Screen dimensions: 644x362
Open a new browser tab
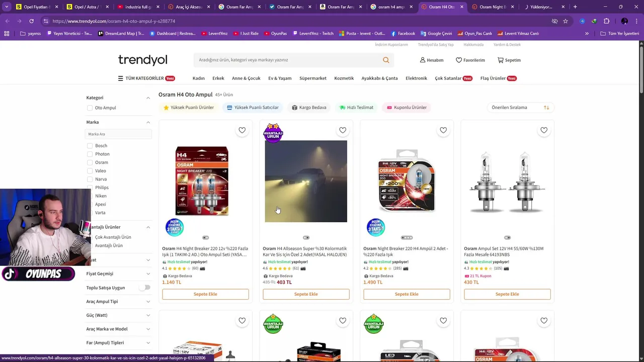click(575, 7)
